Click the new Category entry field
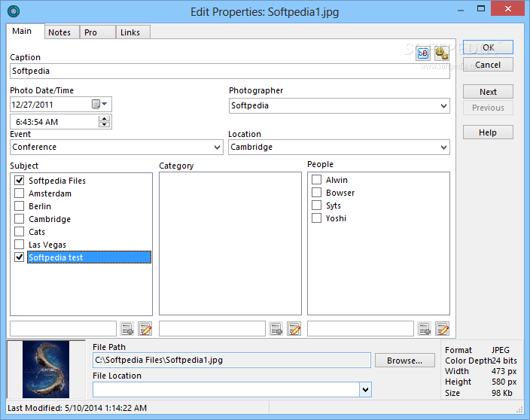The height and width of the screenshot is (420, 530). point(212,329)
